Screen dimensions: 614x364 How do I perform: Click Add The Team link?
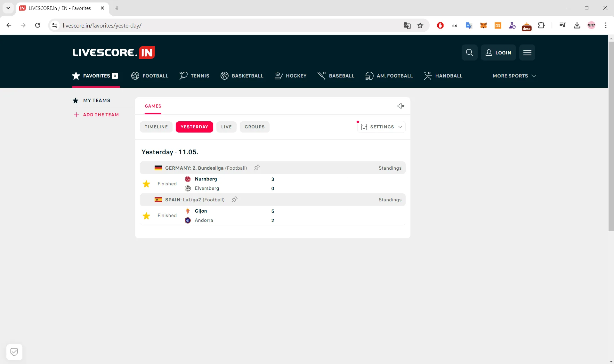(96, 115)
